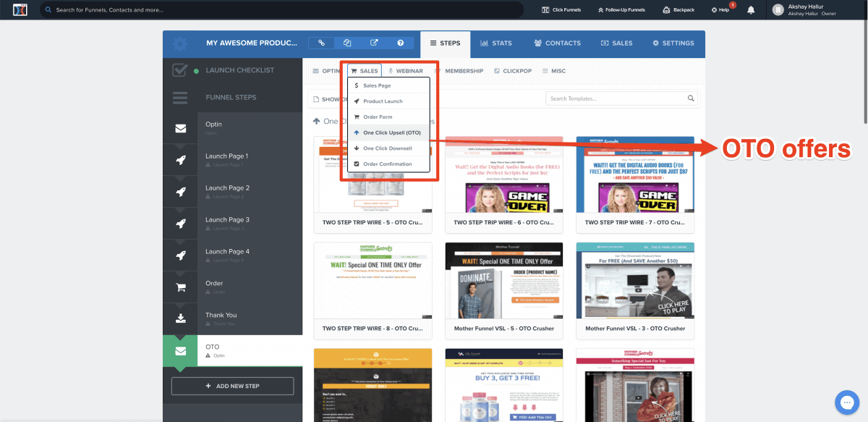The image size is (868, 422).
Task: Select Mother Funnel VSL - 5 template thumbnail
Action: 504,282
